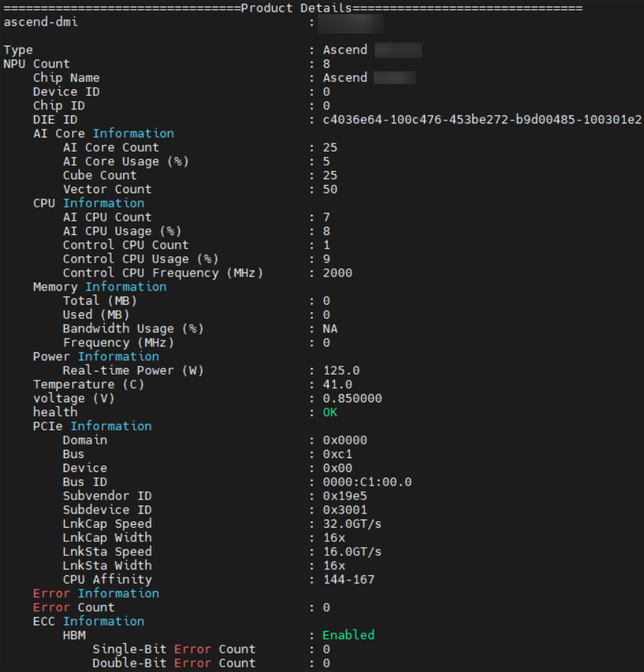Click the "LnkSta Speed" label
Image resolution: width=644 pixels, height=672 pixels.
(x=107, y=551)
